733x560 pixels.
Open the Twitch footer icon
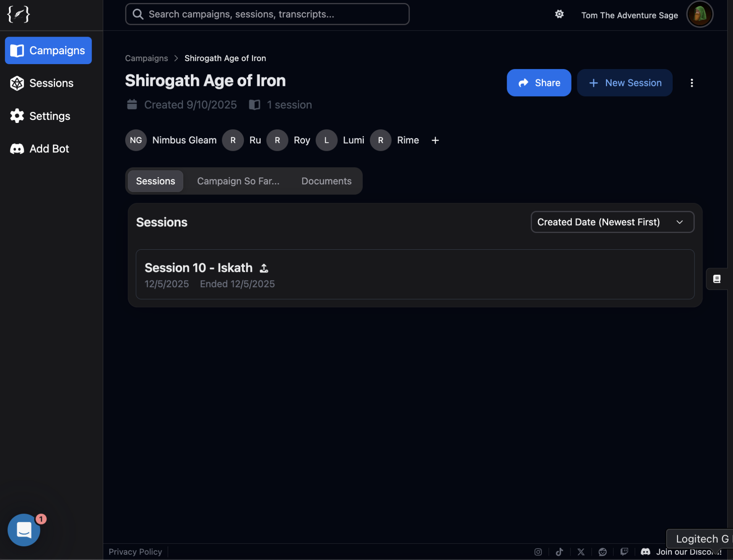[x=624, y=552]
